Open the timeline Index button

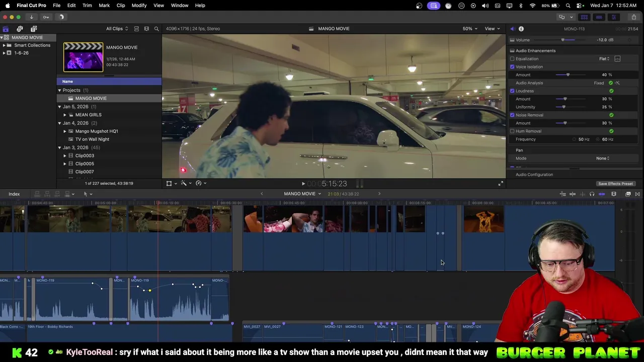14,194
